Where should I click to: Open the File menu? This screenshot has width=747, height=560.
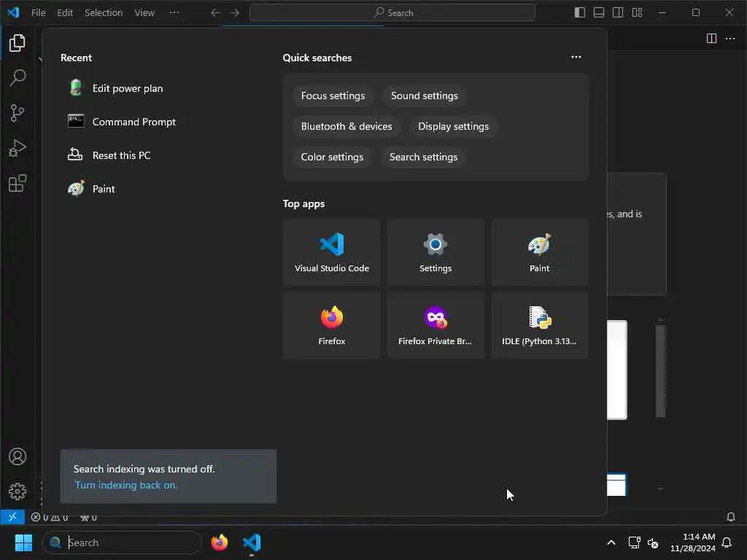(x=39, y=13)
